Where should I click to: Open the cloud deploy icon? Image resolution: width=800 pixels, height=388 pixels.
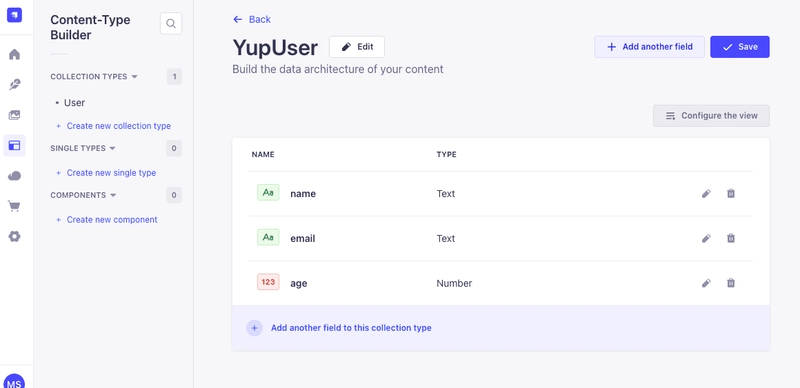pos(14,176)
